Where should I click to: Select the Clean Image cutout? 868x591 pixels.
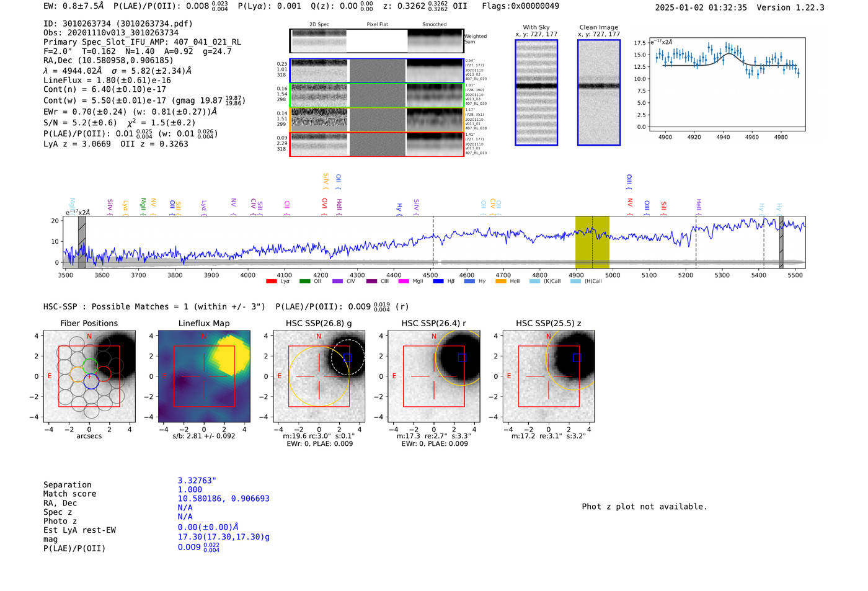tap(599, 92)
